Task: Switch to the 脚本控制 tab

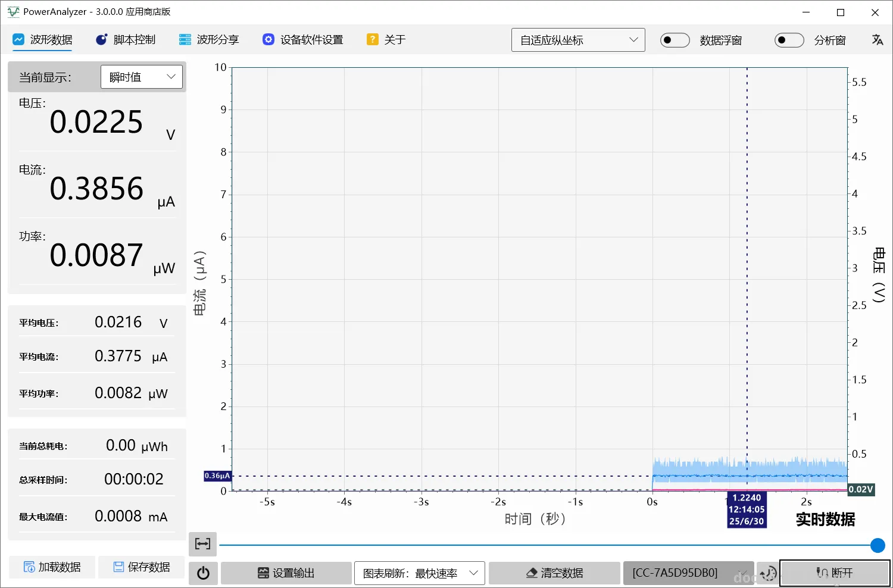Action: click(x=126, y=39)
